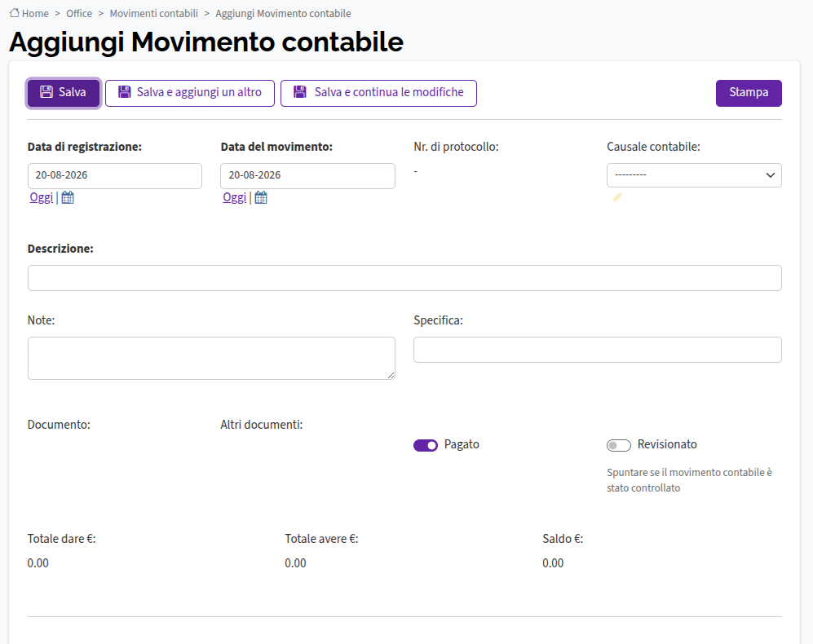This screenshot has height=644, width=813.
Task: Open Movimenti contabili breadcrumb link
Action: tap(154, 14)
